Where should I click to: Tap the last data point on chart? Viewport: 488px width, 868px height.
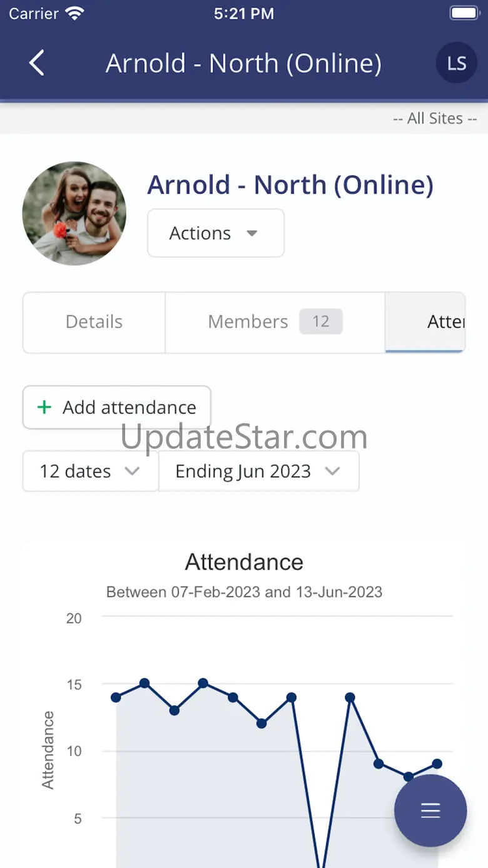pos(437,763)
